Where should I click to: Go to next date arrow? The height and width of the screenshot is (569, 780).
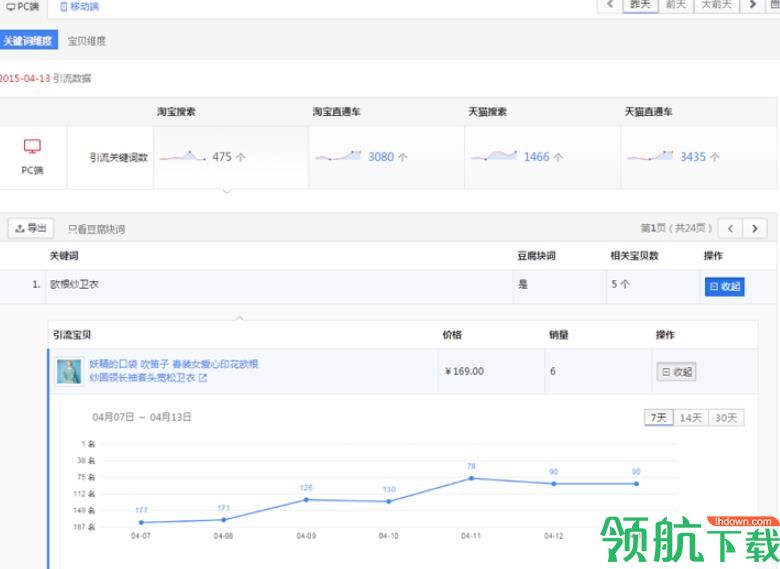pyautogui.click(x=753, y=5)
